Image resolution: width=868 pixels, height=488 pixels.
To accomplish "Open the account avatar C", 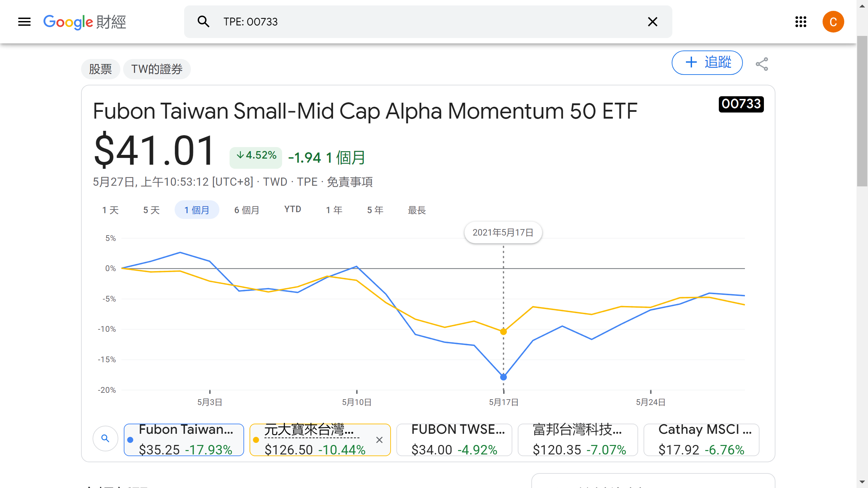I will (x=833, y=22).
